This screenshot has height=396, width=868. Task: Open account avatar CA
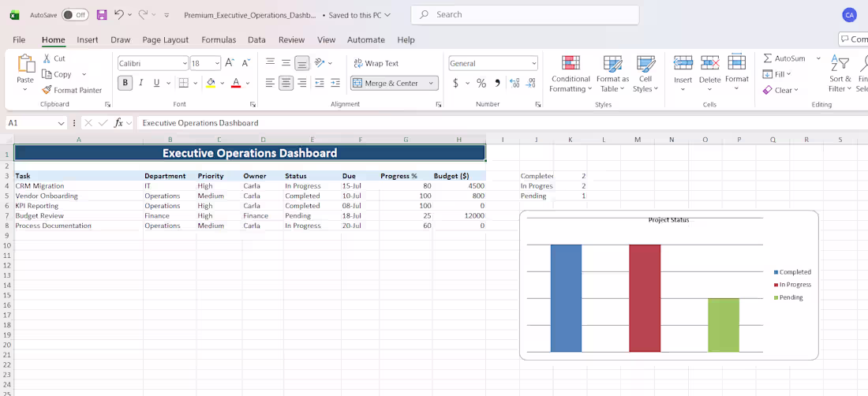tap(849, 15)
